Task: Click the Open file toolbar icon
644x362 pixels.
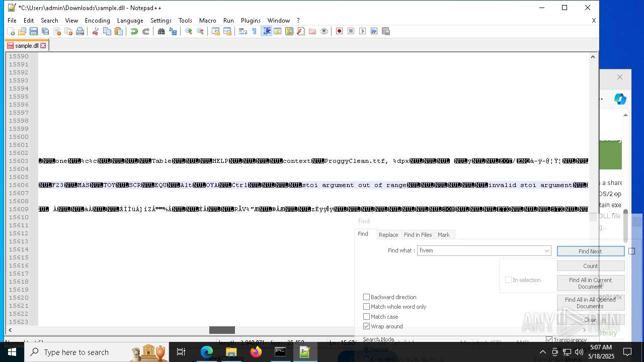Action: [22, 31]
